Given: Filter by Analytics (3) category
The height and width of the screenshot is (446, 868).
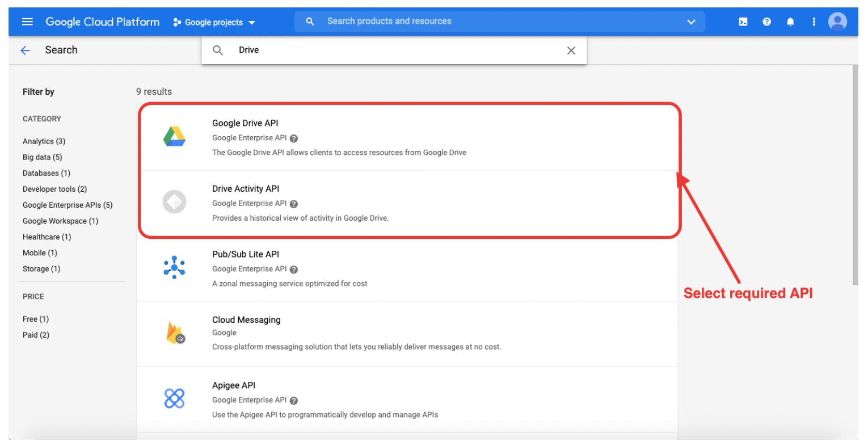Looking at the screenshot, I should tap(44, 141).
